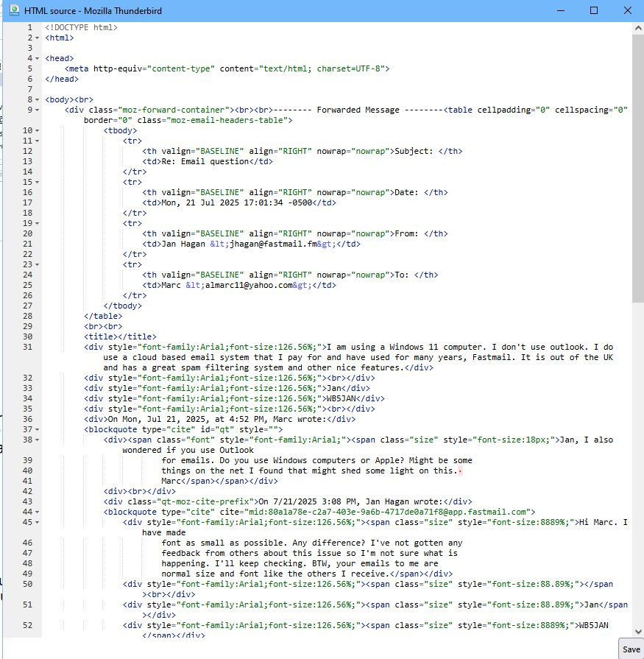The height and width of the screenshot is (659, 644).
Task: Close the HTML source window
Action: pyautogui.click(x=627, y=11)
